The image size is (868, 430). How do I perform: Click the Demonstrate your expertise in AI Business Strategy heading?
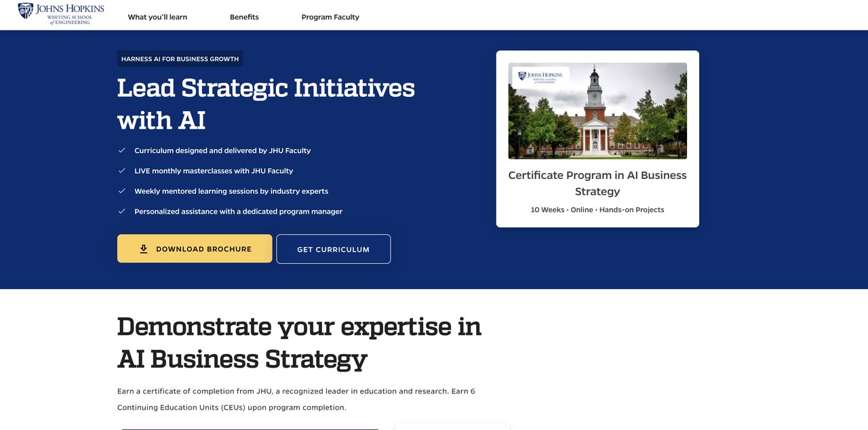299,343
